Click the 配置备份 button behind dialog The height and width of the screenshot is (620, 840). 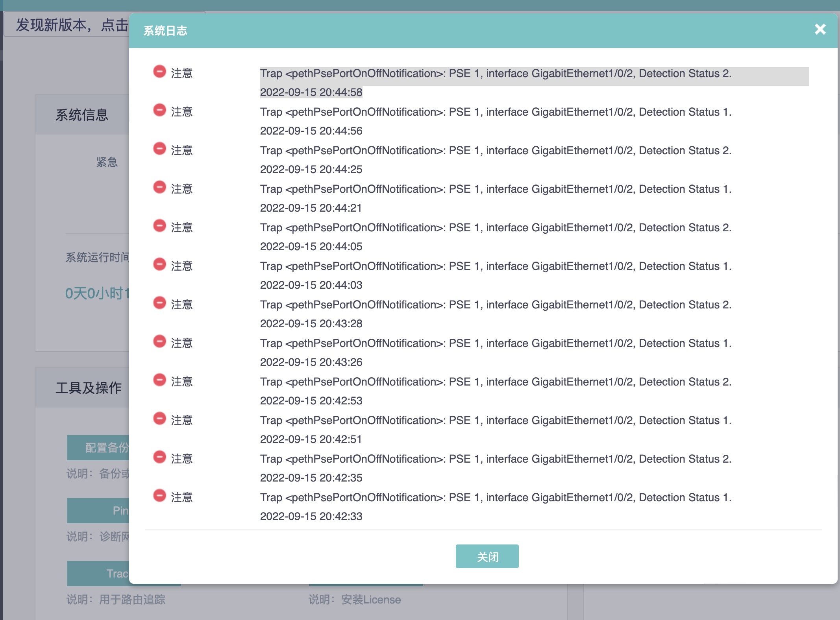[x=98, y=447]
